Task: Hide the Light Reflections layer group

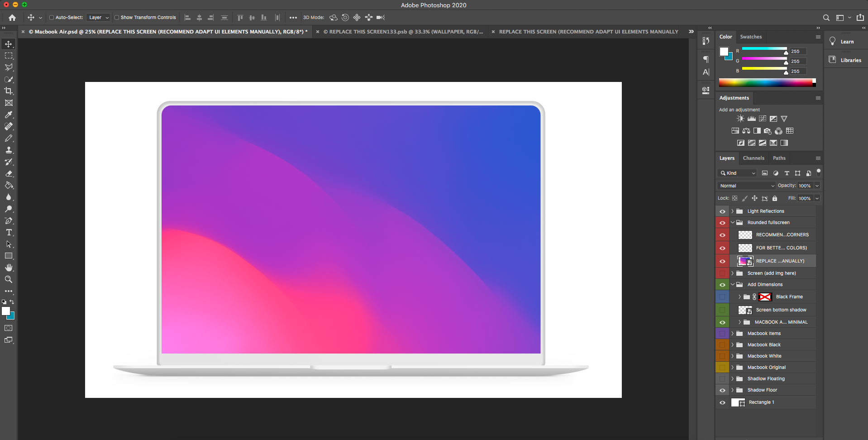Action: click(722, 211)
